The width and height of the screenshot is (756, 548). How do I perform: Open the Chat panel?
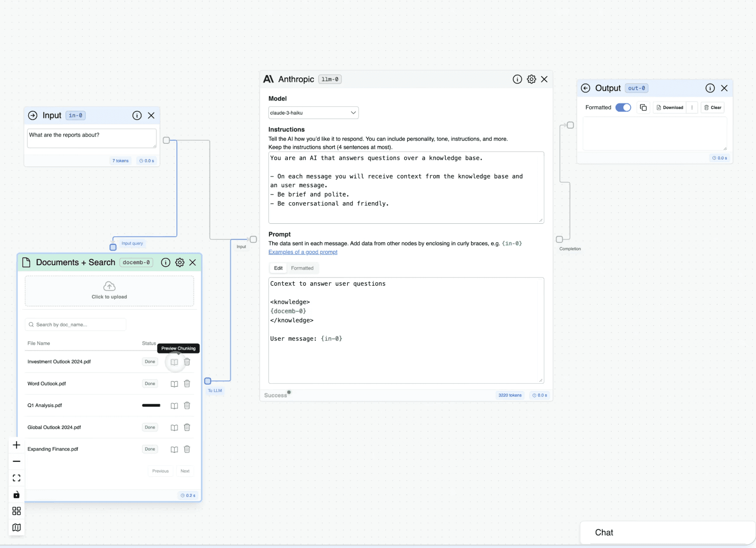coord(668,532)
